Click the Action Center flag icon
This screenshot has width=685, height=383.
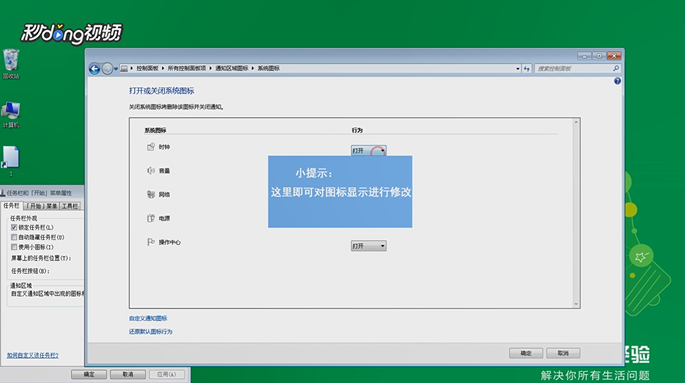151,242
